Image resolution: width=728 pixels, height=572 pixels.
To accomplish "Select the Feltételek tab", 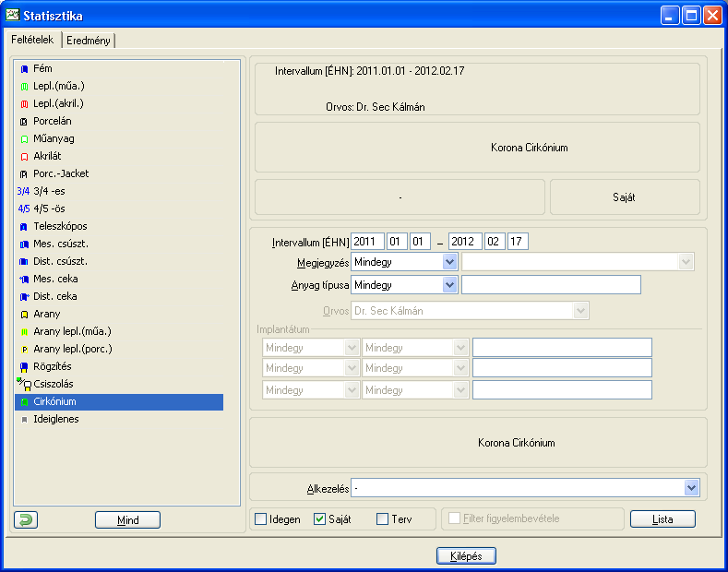I will (32, 40).
